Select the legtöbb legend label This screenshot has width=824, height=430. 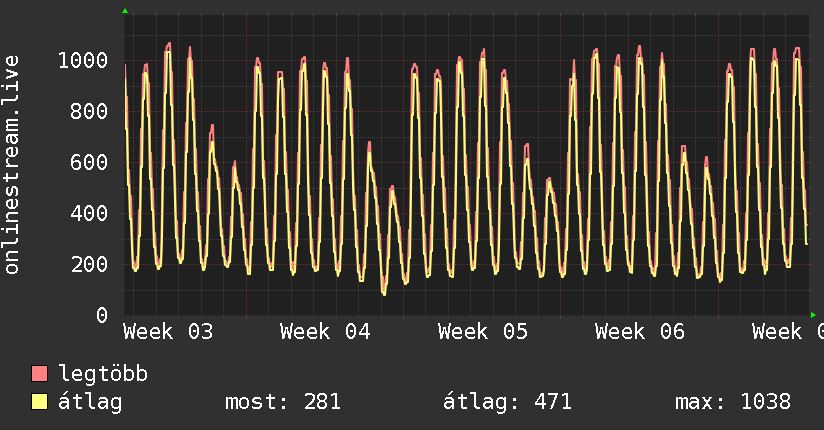104,375
